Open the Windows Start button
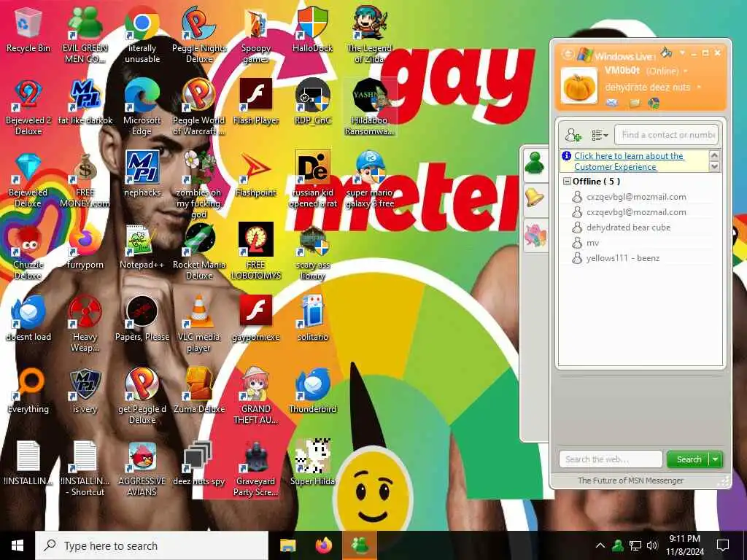 click(x=18, y=545)
